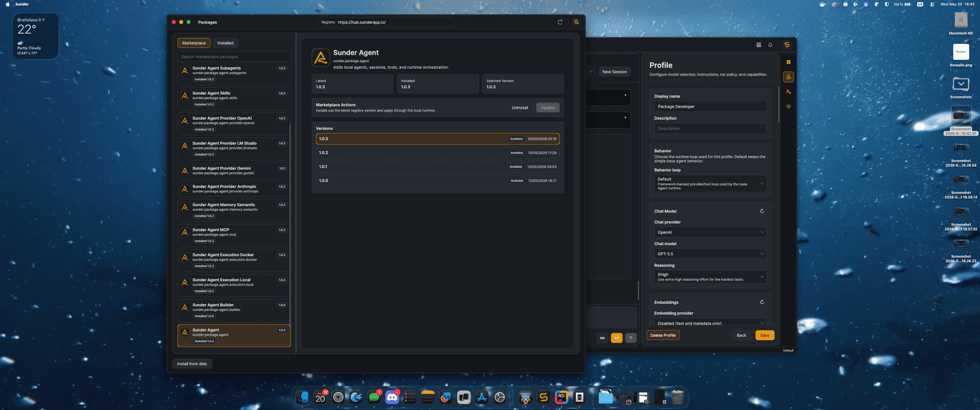Click the Back button in Profile
Screen dimensions: 980x410
(x=742, y=335)
